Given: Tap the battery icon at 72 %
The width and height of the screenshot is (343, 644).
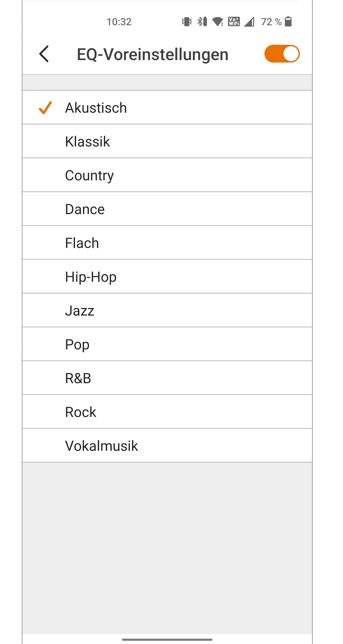Looking at the screenshot, I should click(x=288, y=21).
